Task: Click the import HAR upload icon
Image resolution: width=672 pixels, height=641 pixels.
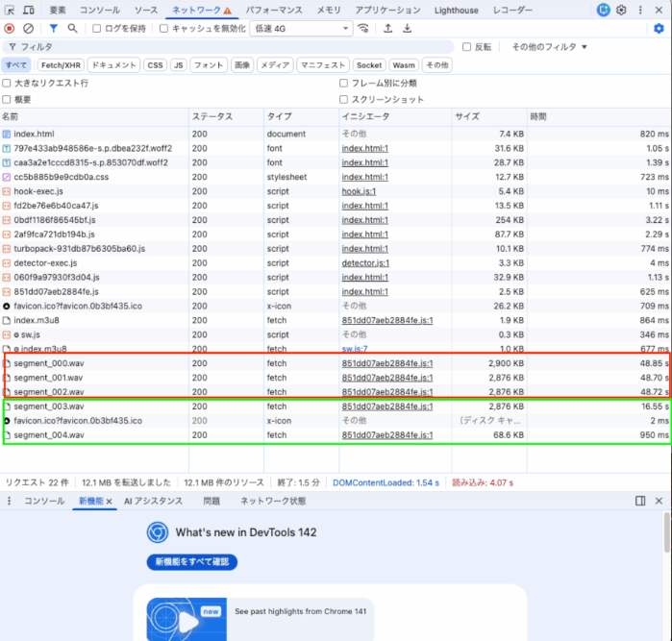Action: pos(387,28)
